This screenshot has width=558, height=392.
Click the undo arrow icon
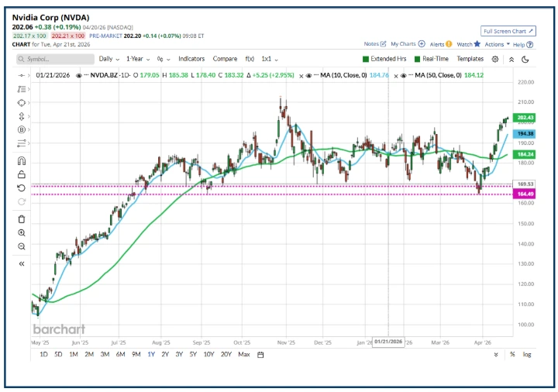[x=22, y=187]
